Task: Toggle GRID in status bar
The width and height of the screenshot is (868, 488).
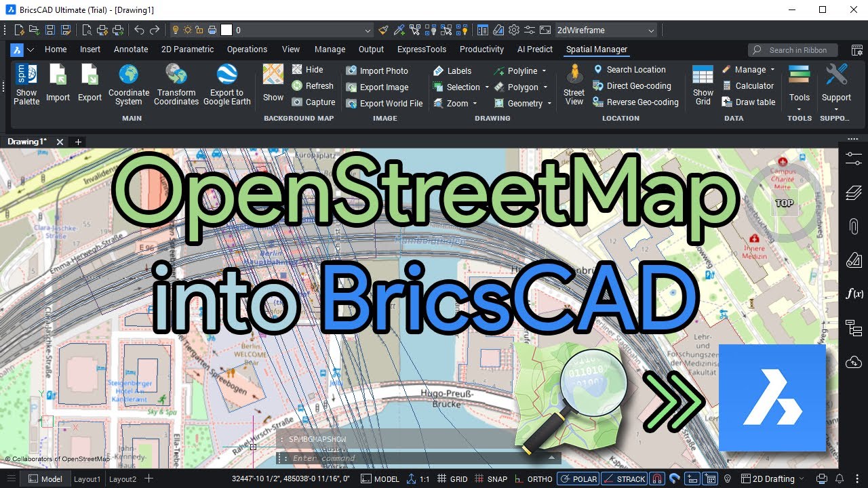Action: coord(452,479)
